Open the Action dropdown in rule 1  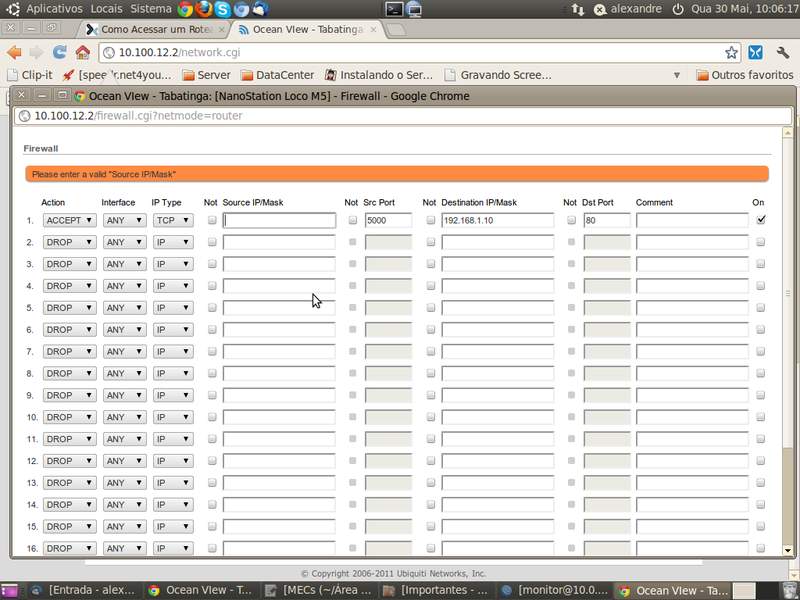[x=69, y=220]
